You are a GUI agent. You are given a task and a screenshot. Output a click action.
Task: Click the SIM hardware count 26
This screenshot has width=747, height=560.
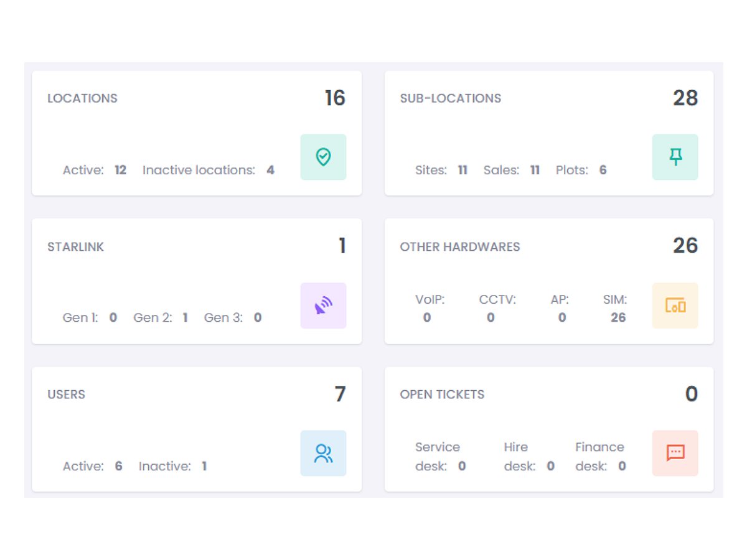pyautogui.click(x=618, y=317)
